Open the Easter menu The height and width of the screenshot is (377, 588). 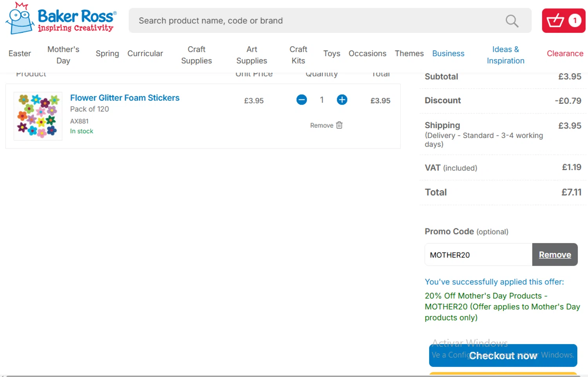pos(20,54)
